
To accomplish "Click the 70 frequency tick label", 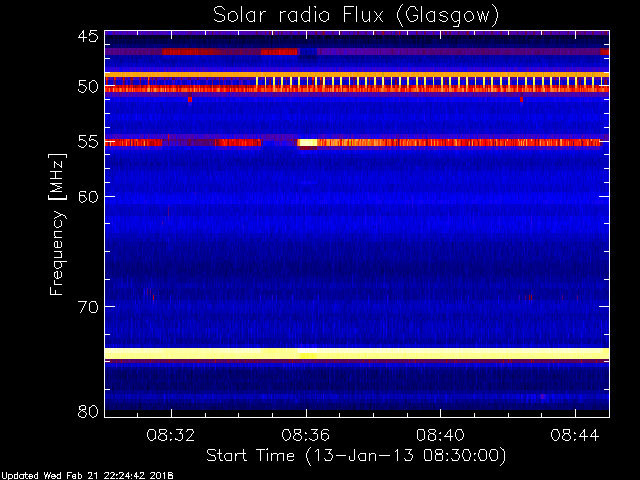I will [x=88, y=307].
